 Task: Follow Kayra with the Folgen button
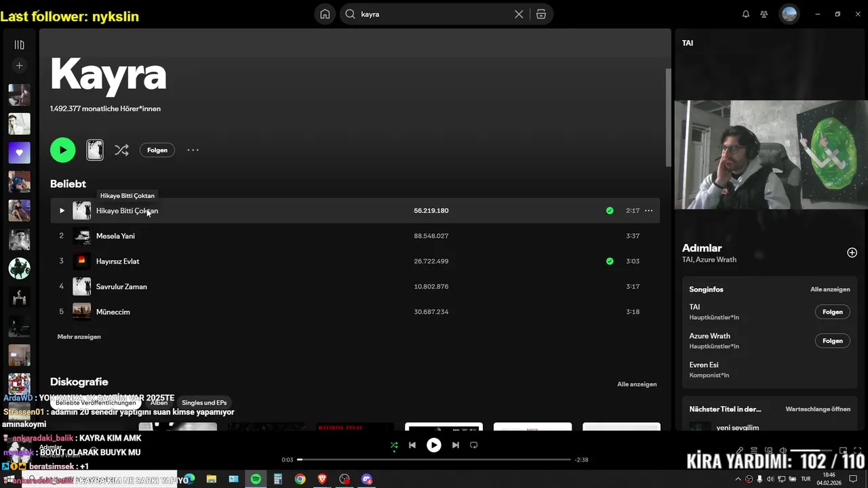[x=157, y=150]
